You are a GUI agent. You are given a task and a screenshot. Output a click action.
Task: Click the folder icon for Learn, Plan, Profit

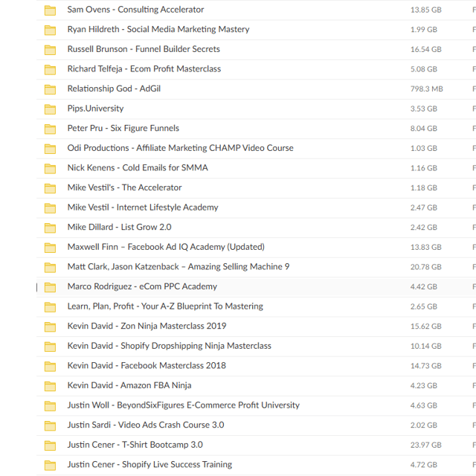pyautogui.click(x=50, y=307)
